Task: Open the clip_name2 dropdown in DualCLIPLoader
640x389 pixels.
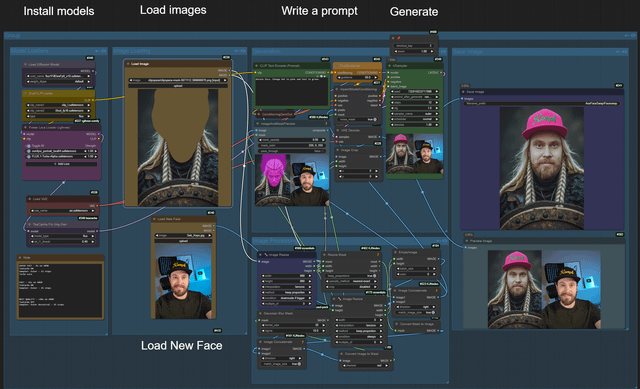Action: tap(59, 110)
